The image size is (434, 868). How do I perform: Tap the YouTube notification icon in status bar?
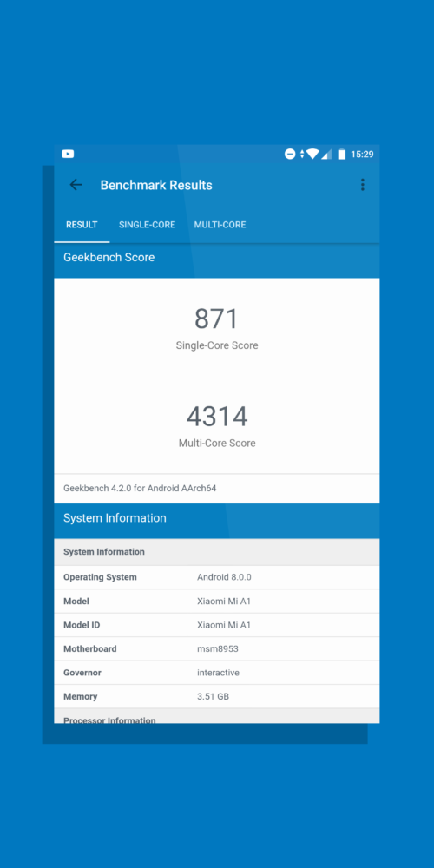[x=68, y=154]
